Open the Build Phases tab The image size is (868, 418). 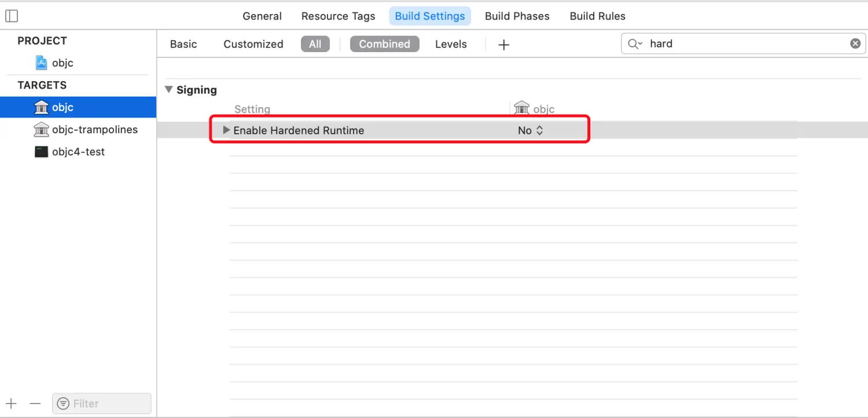(517, 16)
